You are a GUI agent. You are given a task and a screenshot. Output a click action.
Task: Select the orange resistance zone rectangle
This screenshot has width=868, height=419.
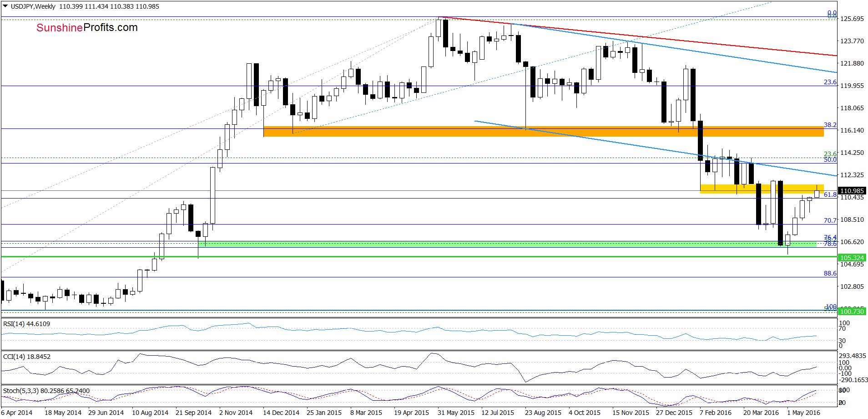pos(544,132)
